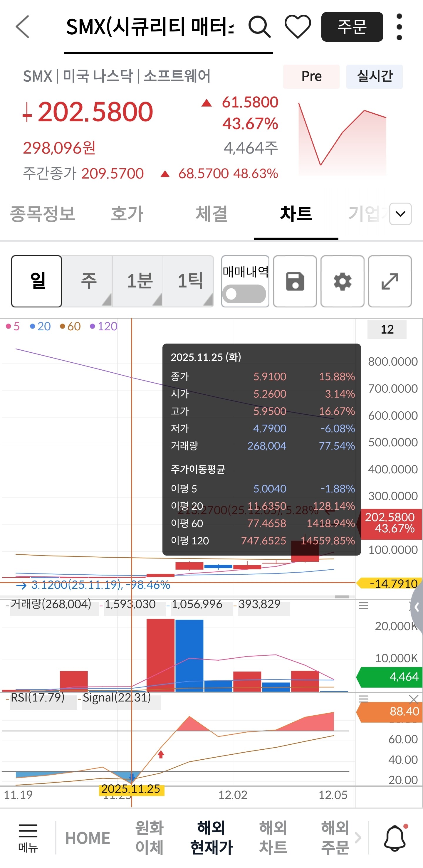
Task: Tap the current price 202.5800
Action: [x=95, y=112]
